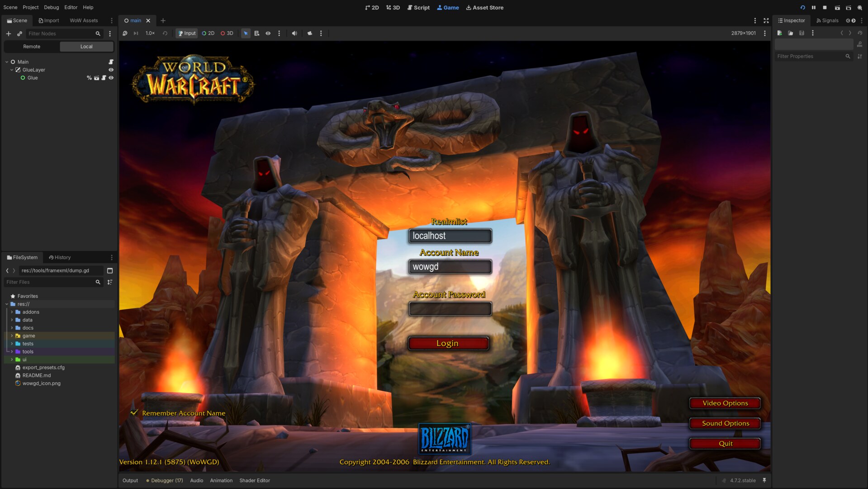Click the next frame step button
Image resolution: width=868 pixels, height=489 pixels.
(x=136, y=33)
